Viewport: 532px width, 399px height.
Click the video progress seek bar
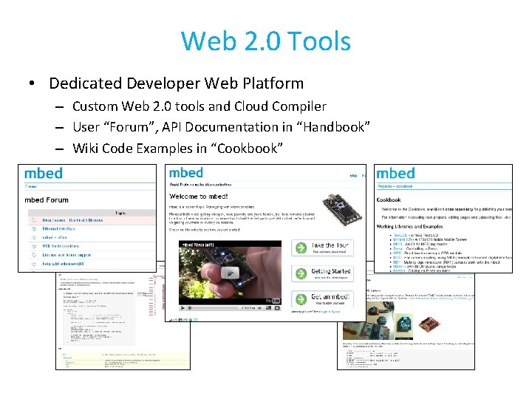click(x=214, y=308)
